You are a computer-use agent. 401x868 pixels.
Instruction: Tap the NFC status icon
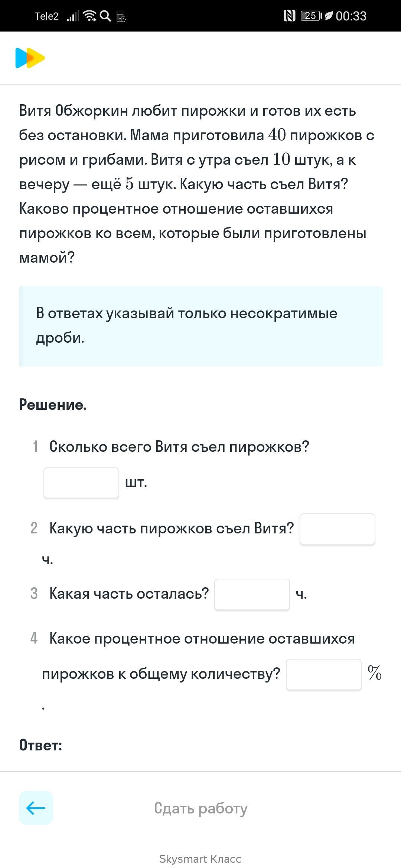[289, 16]
